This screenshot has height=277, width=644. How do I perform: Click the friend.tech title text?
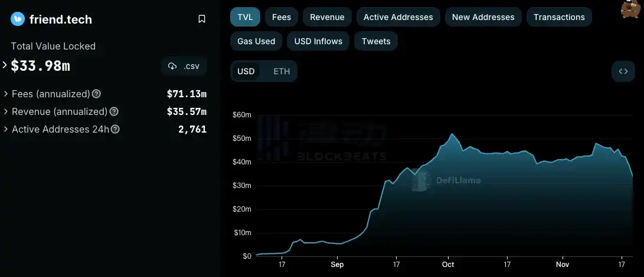coord(61,19)
